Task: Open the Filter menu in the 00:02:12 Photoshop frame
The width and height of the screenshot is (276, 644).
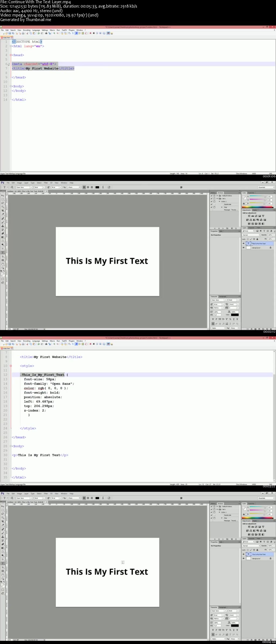Action: pos(46,183)
